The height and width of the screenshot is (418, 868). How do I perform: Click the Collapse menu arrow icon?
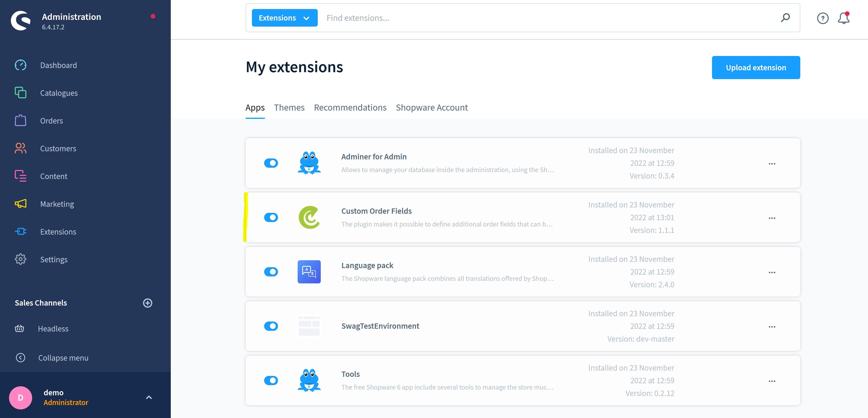coord(21,358)
